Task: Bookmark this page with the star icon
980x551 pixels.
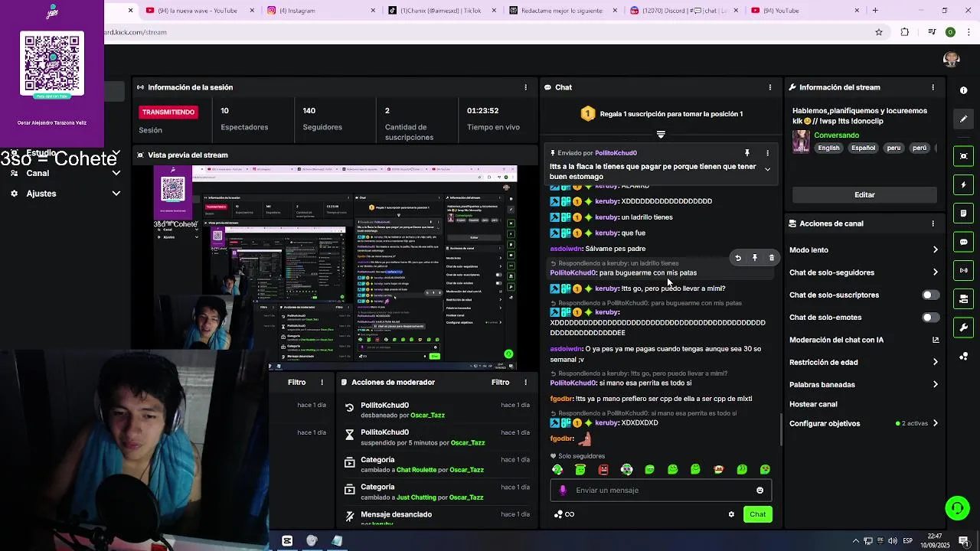Action: tap(879, 32)
